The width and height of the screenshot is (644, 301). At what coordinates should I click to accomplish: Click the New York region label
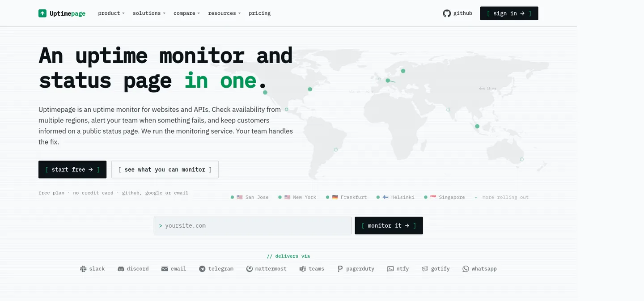click(305, 197)
